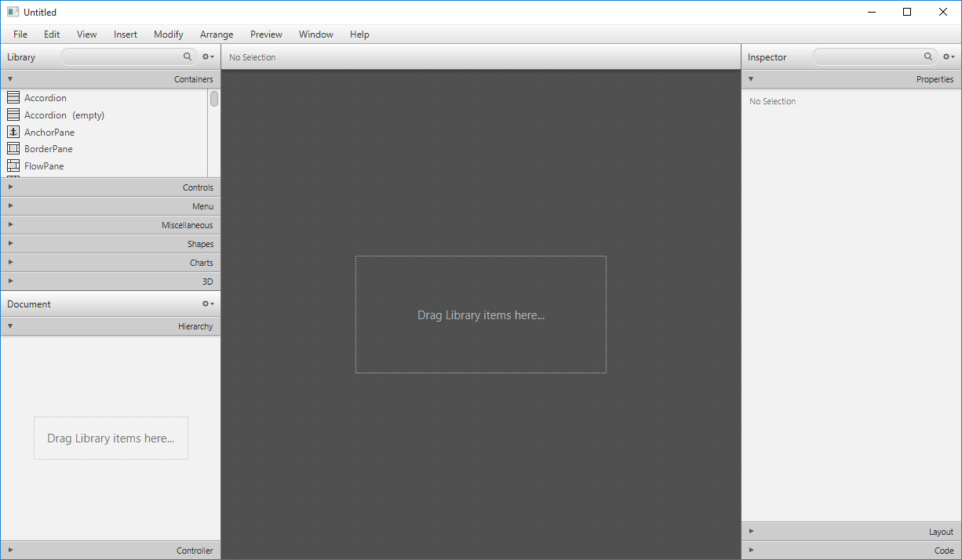The image size is (962, 560).
Task: Click the Inspector search magnifier icon
Action: pyautogui.click(x=927, y=56)
